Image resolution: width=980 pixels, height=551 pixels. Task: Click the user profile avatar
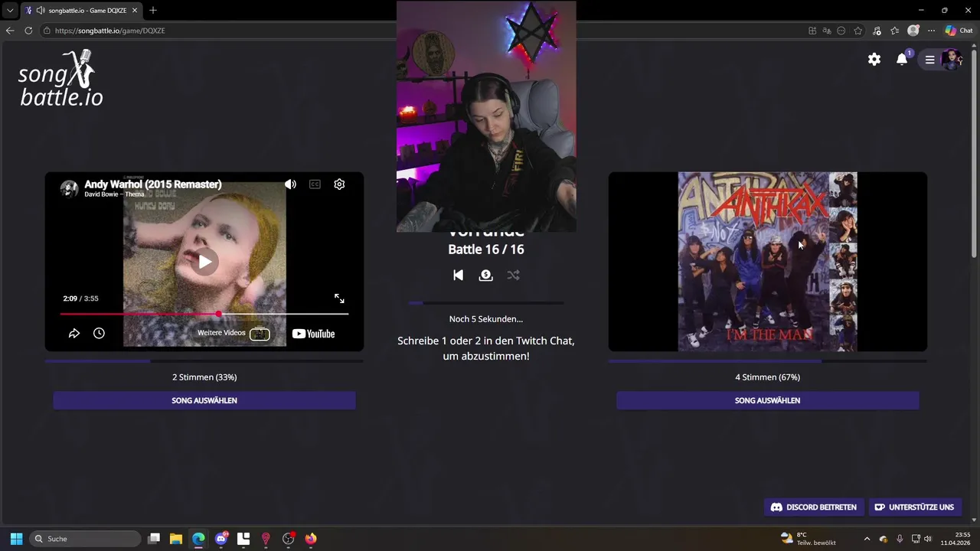pos(952,60)
